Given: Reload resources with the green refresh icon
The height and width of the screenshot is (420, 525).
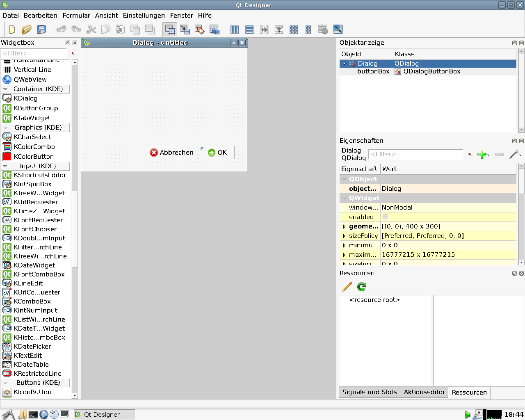Looking at the screenshot, I should 362,287.
